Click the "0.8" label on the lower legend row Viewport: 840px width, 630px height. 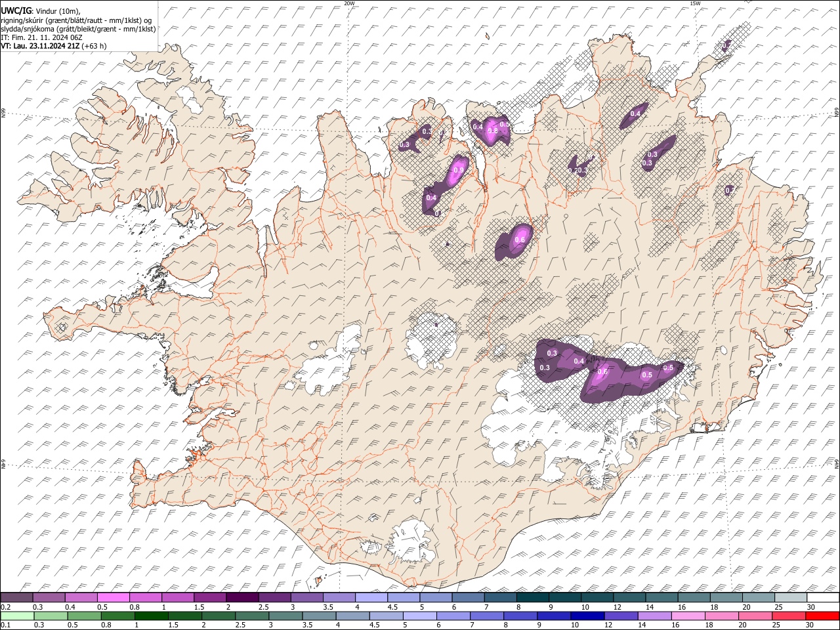[106, 625]
